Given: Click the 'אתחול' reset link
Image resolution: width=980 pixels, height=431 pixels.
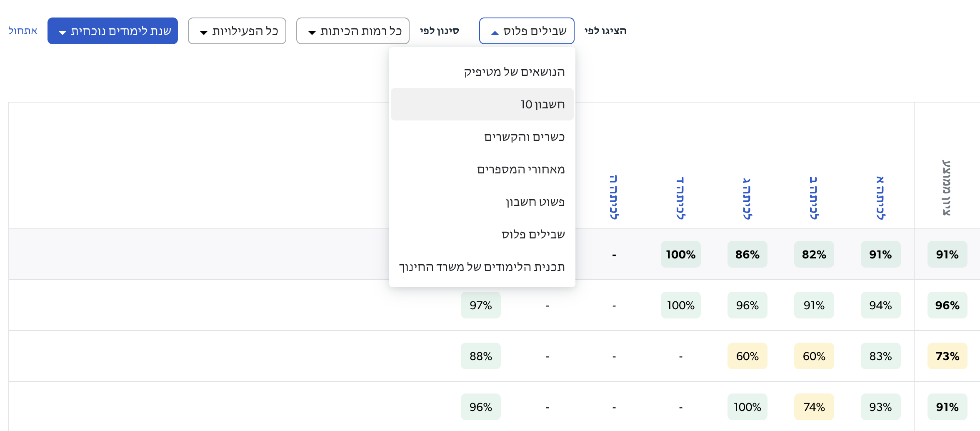Looking at the screenshot, I should click(23, 31).
